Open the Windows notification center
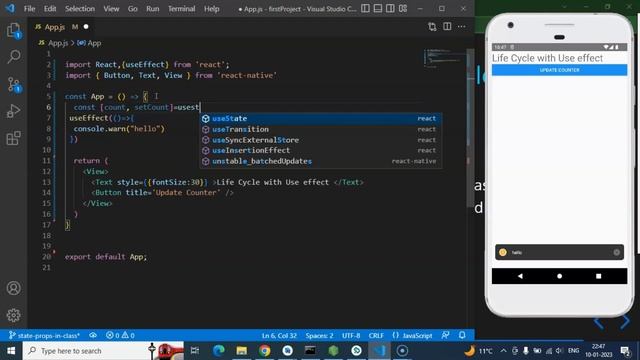The height and width of the screenshot is (360, 640). coord(625,351)
